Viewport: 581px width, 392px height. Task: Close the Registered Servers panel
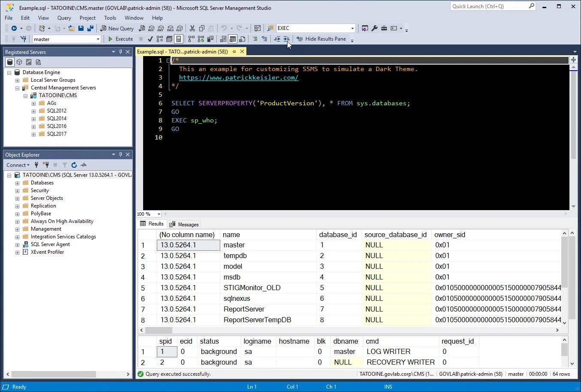tap(128, 52)
